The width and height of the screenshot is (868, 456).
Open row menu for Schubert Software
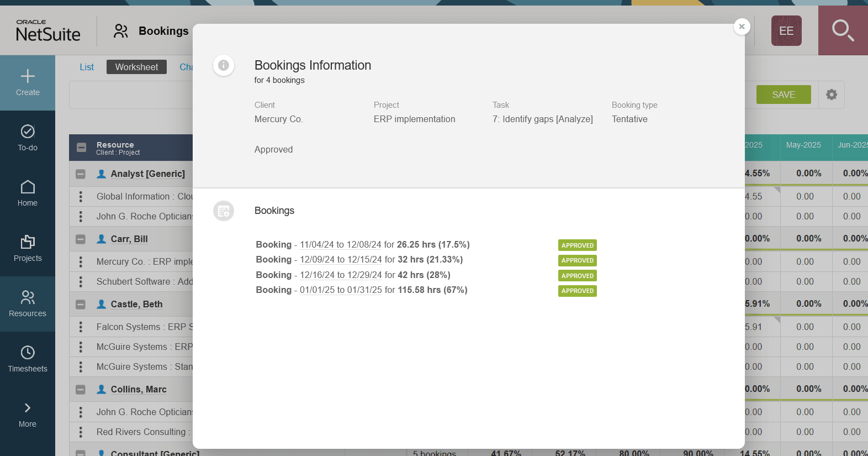point(81,281)
